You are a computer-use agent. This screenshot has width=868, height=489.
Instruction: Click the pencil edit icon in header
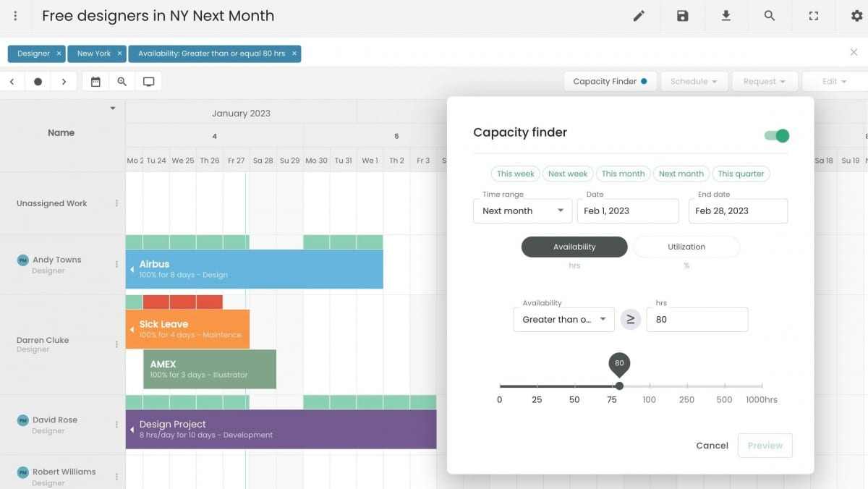tap(639, 16)
